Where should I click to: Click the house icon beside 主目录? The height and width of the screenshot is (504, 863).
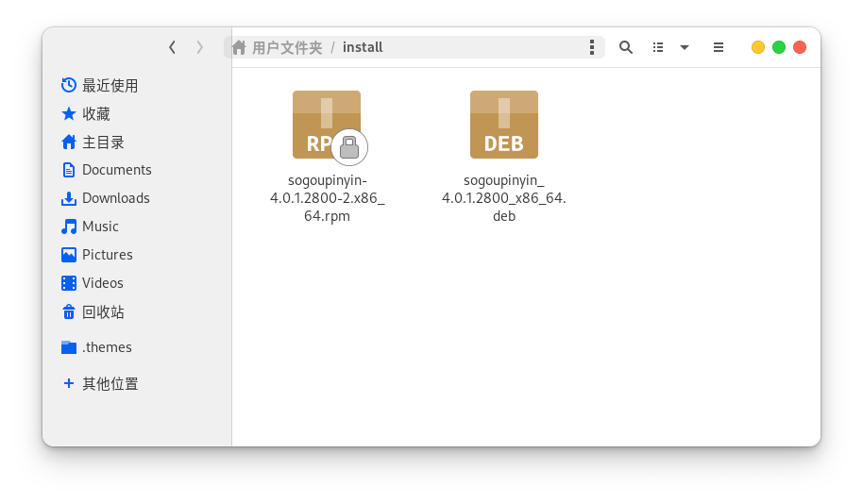[69, 142]
